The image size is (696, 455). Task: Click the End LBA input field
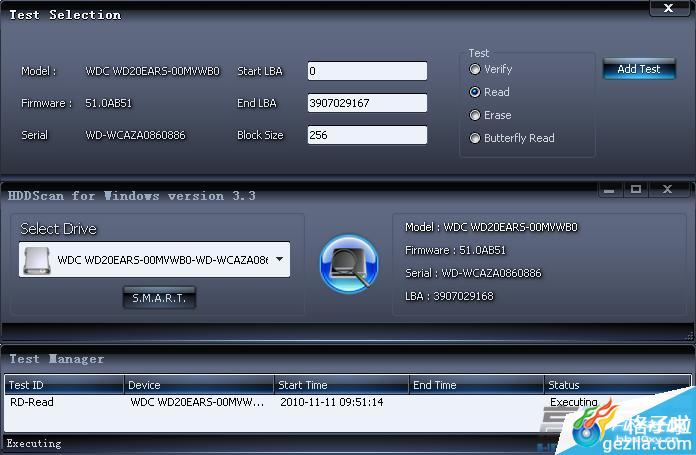click(x=368, y=103)
